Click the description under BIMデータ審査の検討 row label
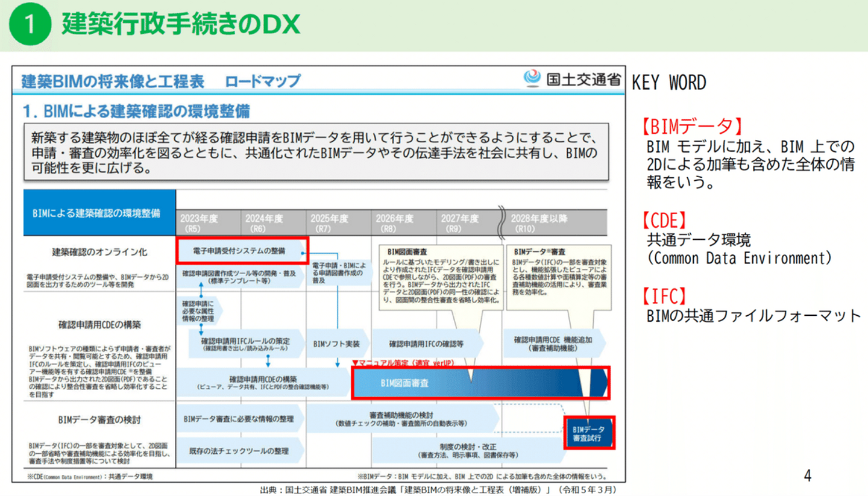The height and width of the screenshot is (496, 868). pyautogui.click(x=98, y=452)
